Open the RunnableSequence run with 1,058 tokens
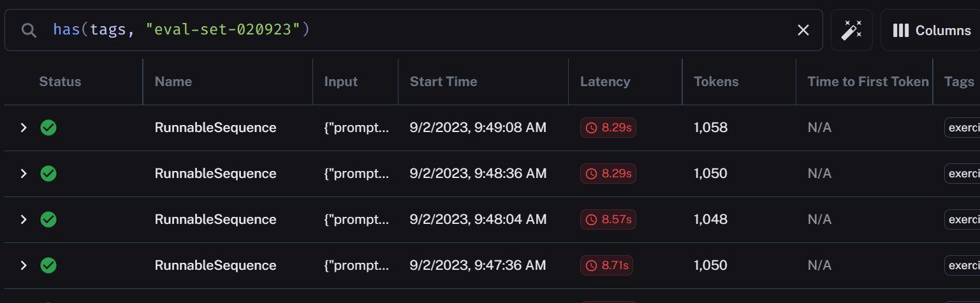Image resolution: width=980 pixels, height=303 pixels. [x=216, y=128]
